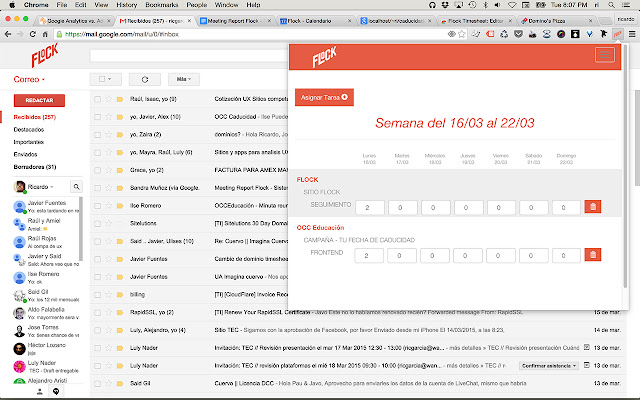Click the Chrome reload page button
Screen dimensions: 640x400
33,34
